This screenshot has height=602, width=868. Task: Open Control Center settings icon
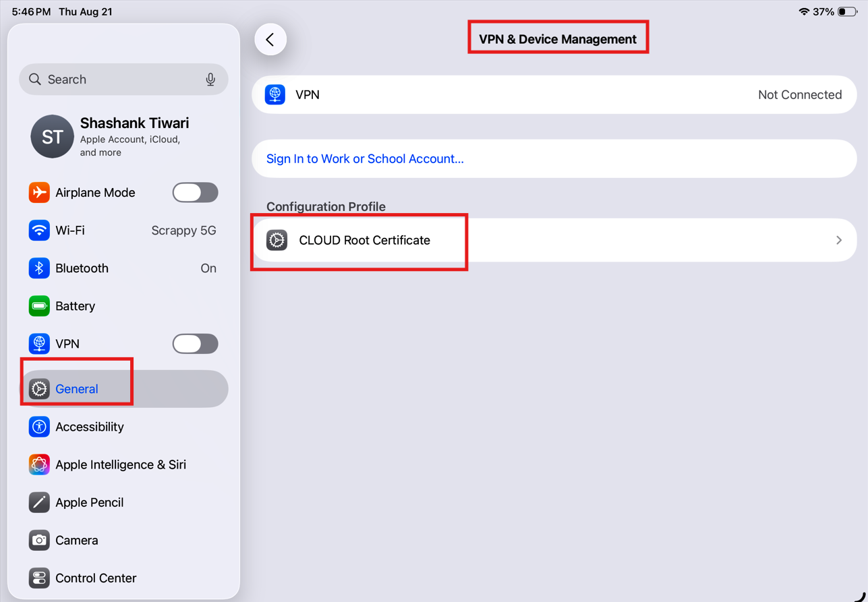click(39, 578)
